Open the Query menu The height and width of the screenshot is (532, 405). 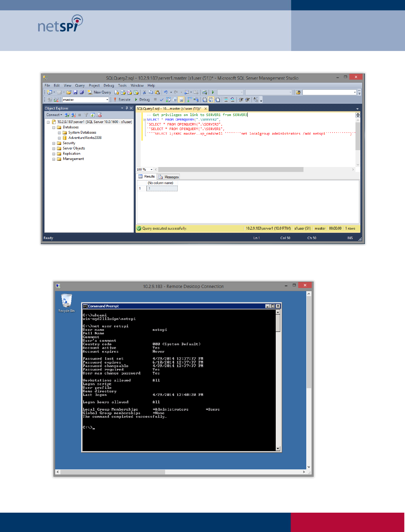pyautogui.click(x=80, y=85)
